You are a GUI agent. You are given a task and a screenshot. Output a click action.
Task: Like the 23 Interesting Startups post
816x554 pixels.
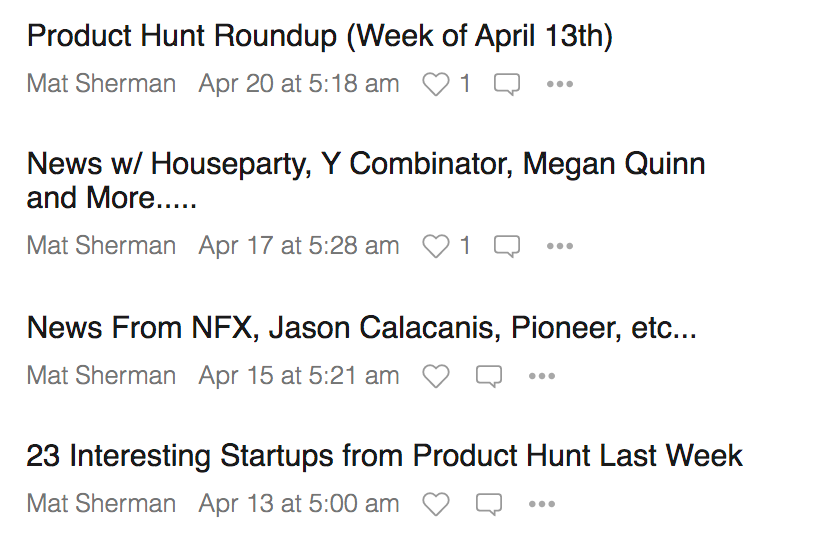(436, 504)
